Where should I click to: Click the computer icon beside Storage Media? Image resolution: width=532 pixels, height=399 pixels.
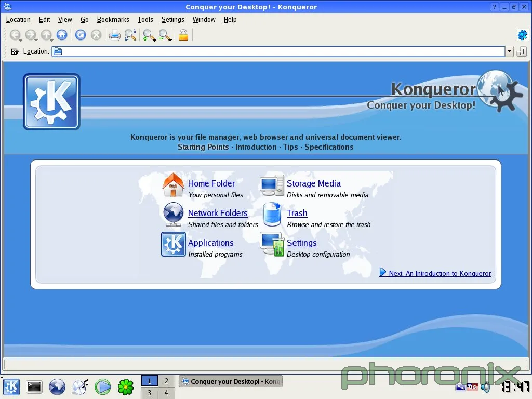click(x=271, y=185)
